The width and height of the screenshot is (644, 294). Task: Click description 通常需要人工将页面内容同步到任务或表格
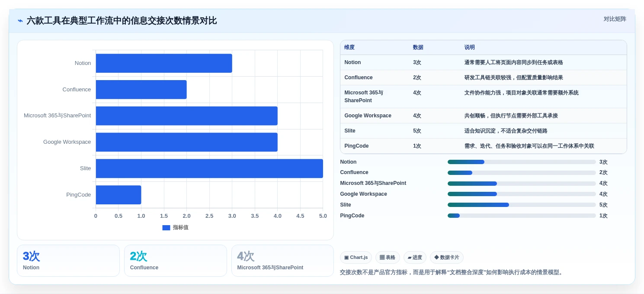click(514, 62)
